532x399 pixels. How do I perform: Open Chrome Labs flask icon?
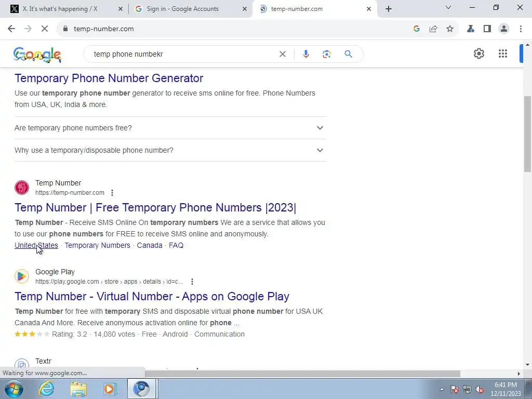471,29
